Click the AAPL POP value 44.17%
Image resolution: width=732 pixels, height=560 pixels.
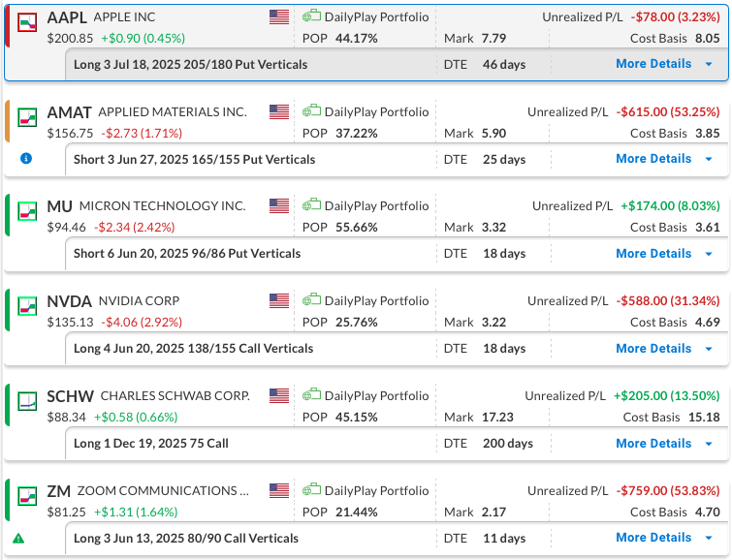[x=356, y=38]
